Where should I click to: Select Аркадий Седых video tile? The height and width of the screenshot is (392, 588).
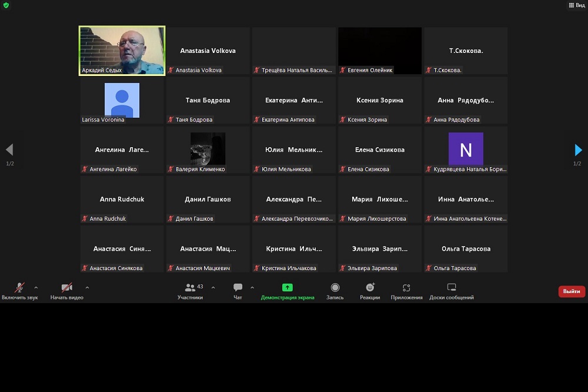click(122, 51)
